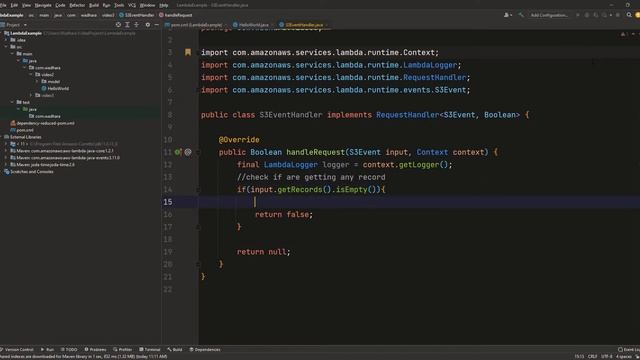Screen dimensions: 640x360
Task: Open the Terminal tool window
Action: coord(150,350)
